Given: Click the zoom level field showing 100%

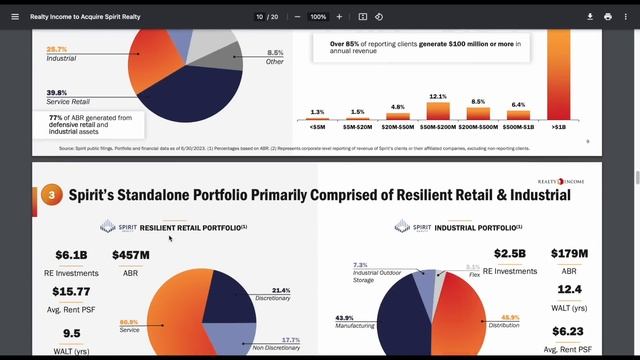Looking at the screenshot, I should point(318,17).
